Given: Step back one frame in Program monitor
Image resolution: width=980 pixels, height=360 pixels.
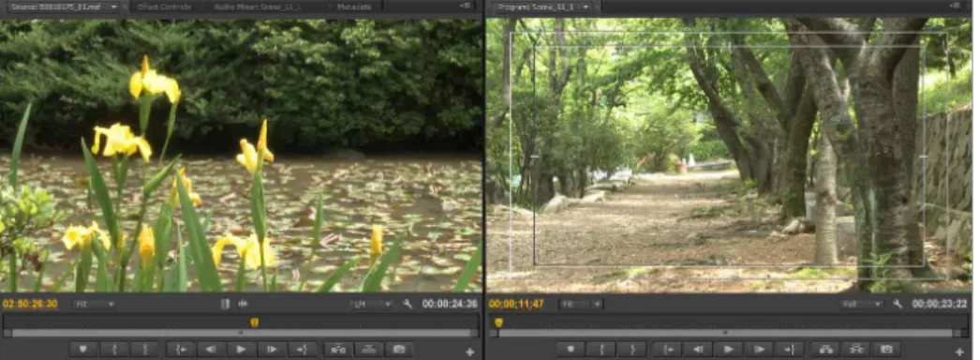Looking at the screenshot, I should tap(697, 350).
